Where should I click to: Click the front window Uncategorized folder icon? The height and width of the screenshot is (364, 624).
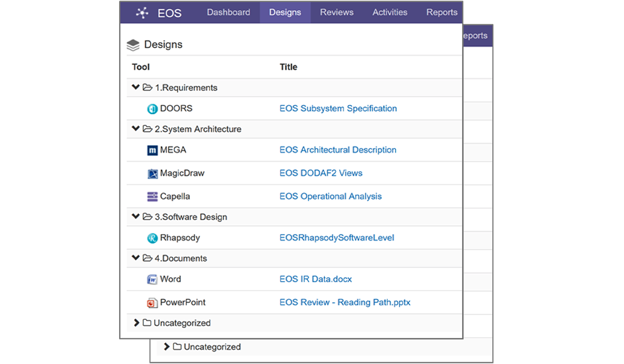point(147,323)
